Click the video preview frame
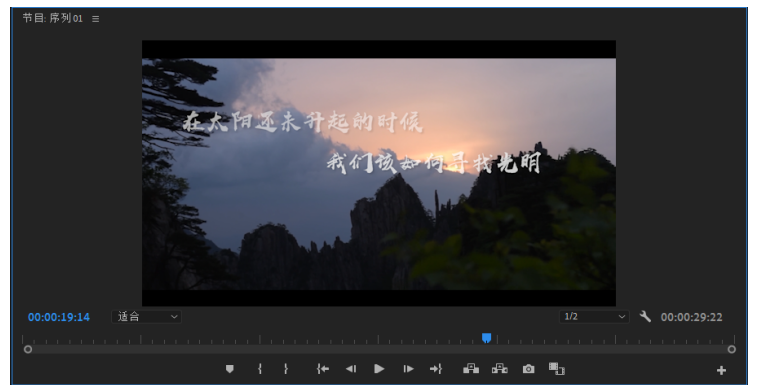The image size is (776, 385). tap(379, 173)
